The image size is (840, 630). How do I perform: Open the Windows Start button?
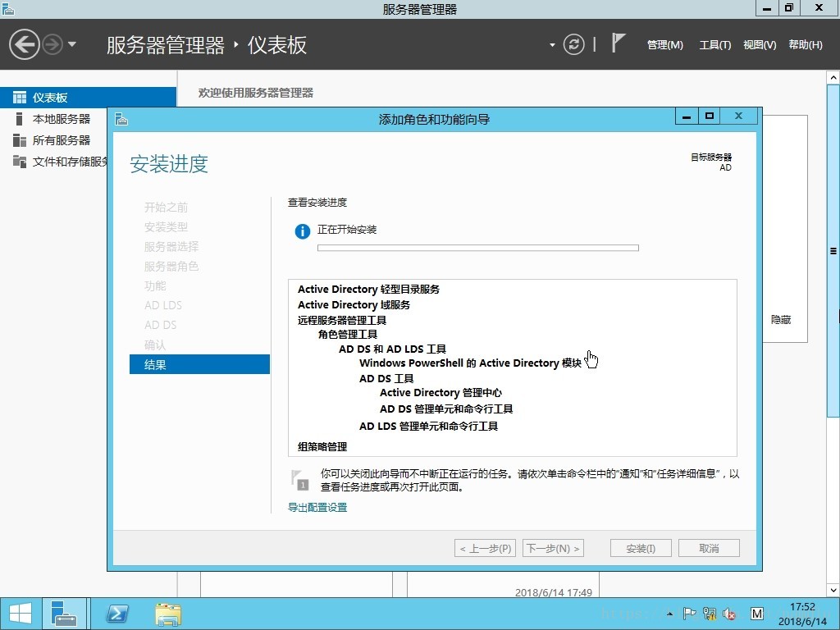pos(21,614)
